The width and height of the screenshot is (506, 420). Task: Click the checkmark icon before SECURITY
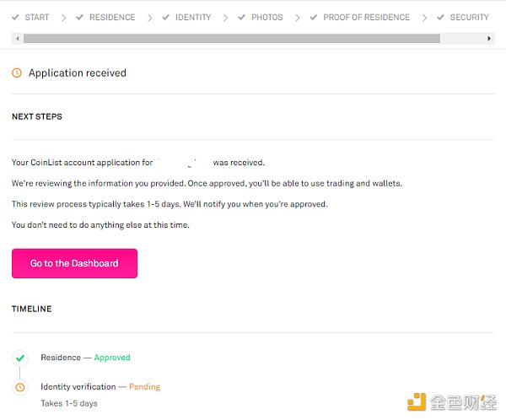pyautogui.click(x=440, y=17)
